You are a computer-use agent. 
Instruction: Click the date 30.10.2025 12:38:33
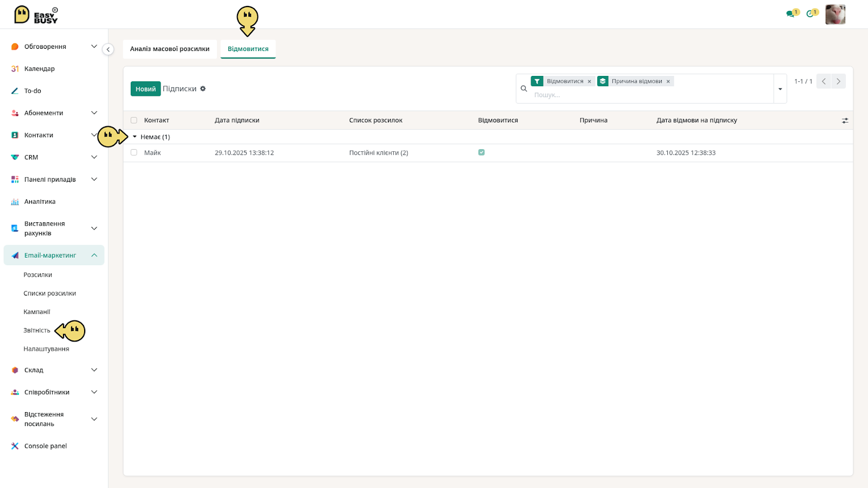click(686, 153)
